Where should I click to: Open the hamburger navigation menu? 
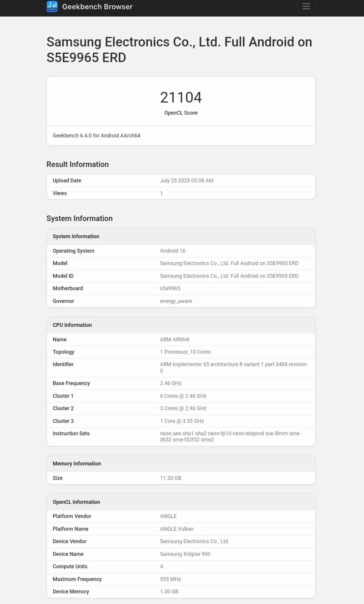(306, 6)
